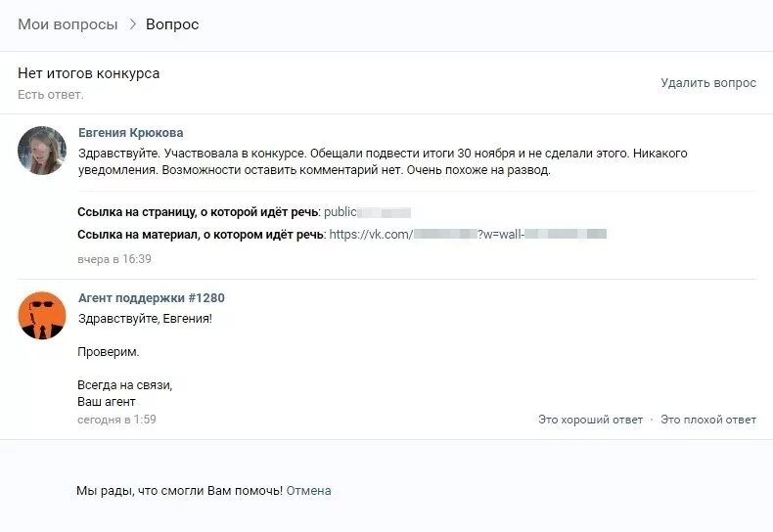Open the vk.com wall material link
773x532 pixels.
pos(468,235)
